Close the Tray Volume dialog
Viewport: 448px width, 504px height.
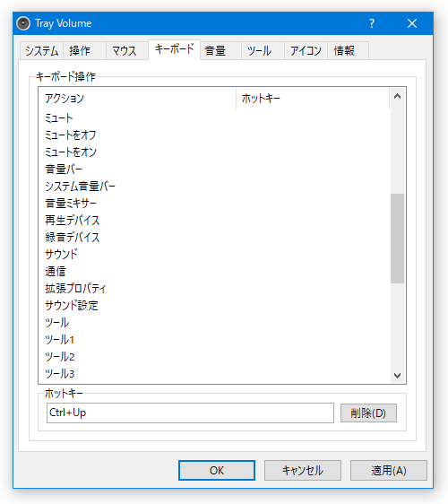[412, 23]
